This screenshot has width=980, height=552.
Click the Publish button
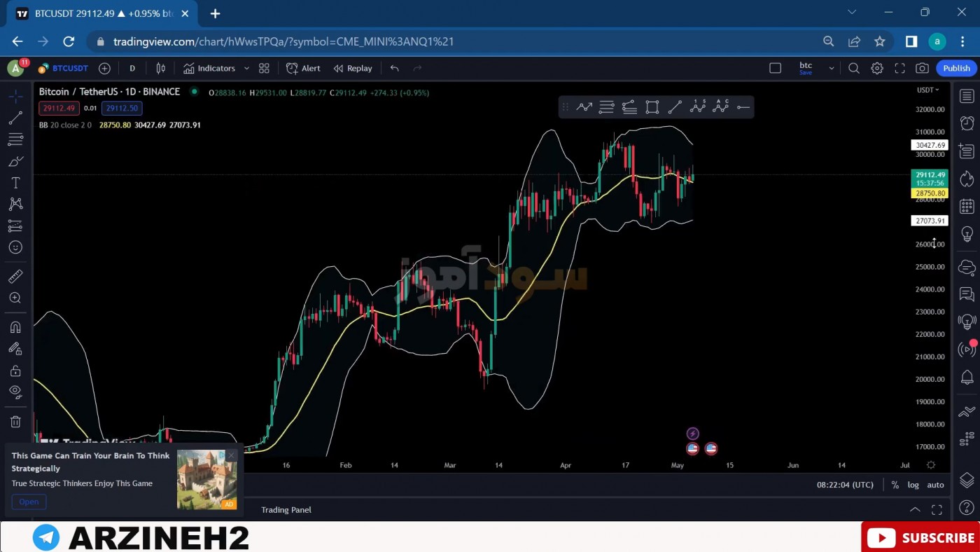click(x=956, y=68)
